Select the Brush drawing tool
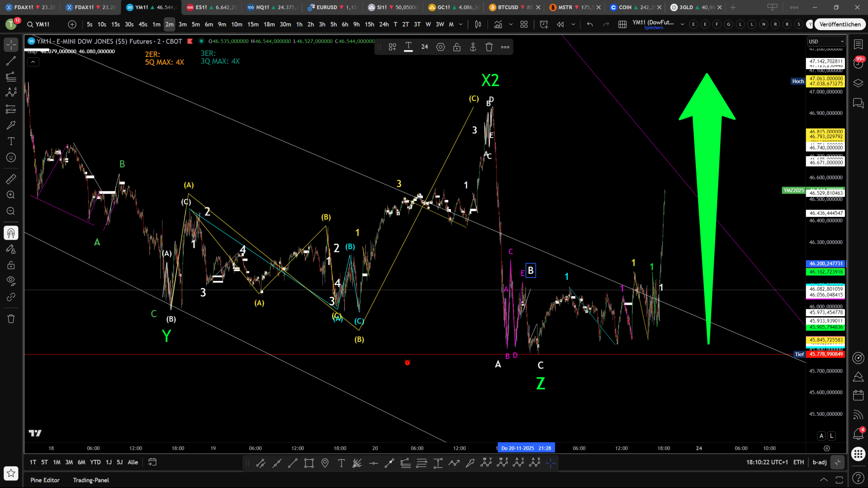 pyautogui.click(x=11, y=125)
